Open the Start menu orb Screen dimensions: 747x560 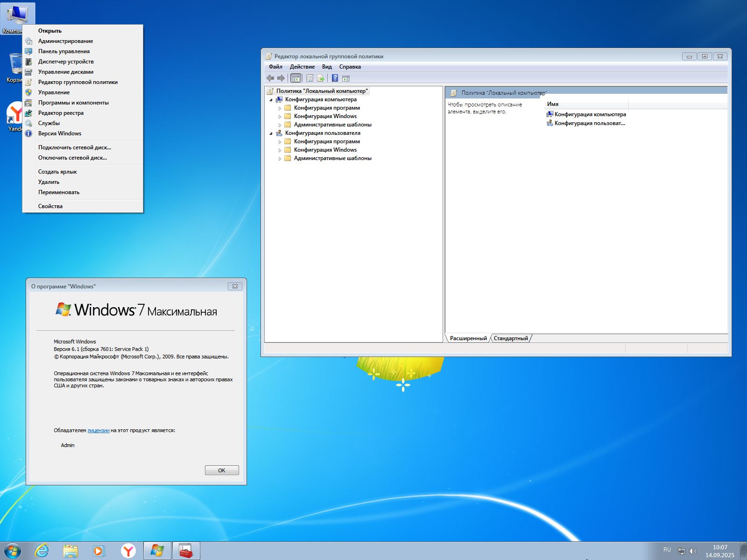pos(13,551)
